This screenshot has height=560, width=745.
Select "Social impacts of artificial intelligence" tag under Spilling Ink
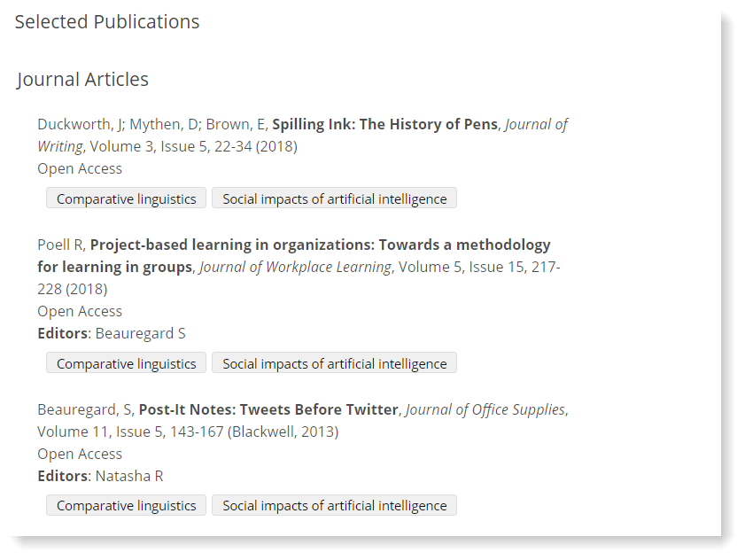(x=334, y=198)
